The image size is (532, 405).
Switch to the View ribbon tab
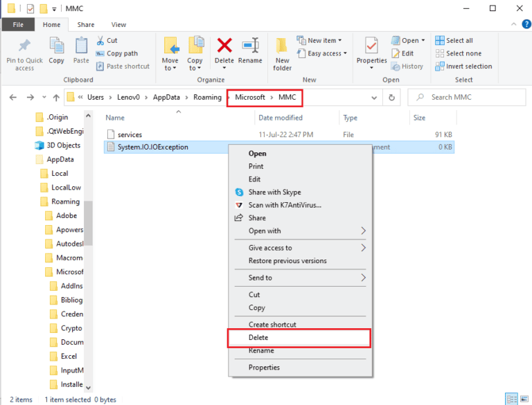[x=118, y=25]
